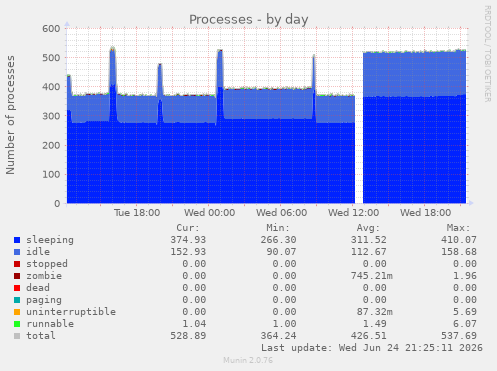Click the 'Processes - by day' graph title
Viewport: 497px width, 371px height.
pyautogui.click(x=249, y=20)
